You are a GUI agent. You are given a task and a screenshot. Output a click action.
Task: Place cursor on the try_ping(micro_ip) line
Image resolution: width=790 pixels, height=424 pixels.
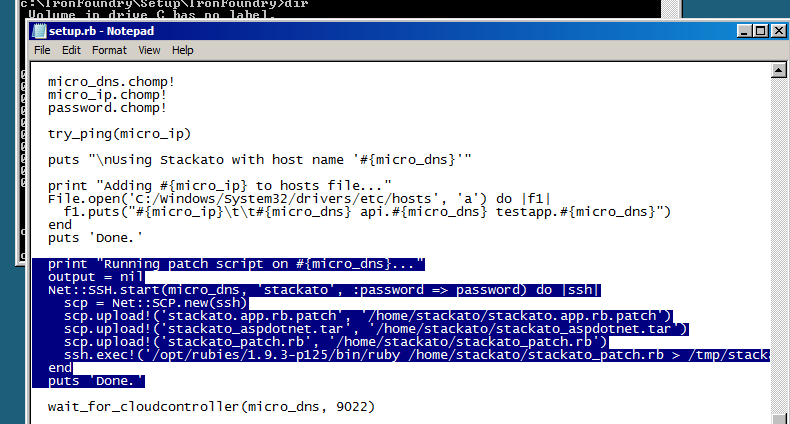(118, 133)
